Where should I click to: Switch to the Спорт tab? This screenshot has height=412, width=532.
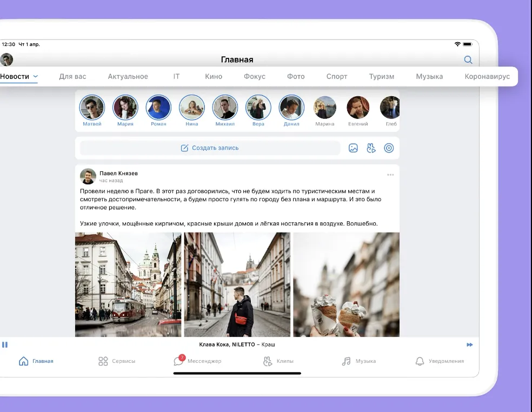(337, 76)
